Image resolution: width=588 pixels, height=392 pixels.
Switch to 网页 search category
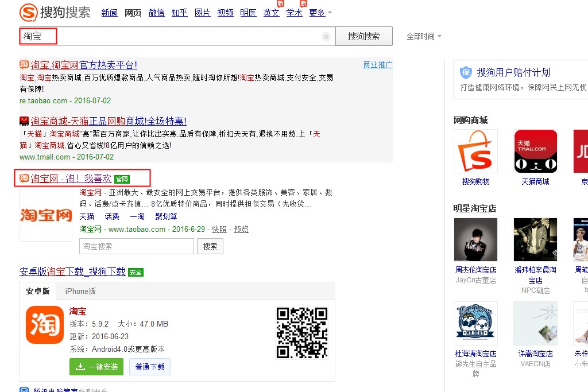[x=133, y=13]
